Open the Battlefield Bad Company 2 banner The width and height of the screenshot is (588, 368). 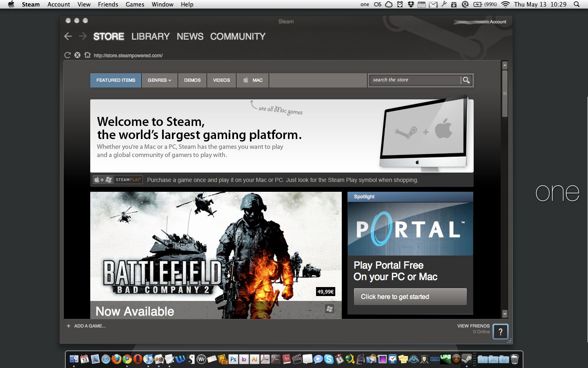click(x=216, y=255)
